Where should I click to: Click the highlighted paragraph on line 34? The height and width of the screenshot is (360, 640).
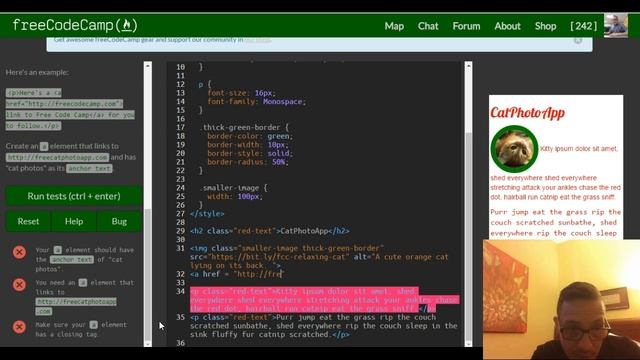pyautogui.click(x=324, y=300)
